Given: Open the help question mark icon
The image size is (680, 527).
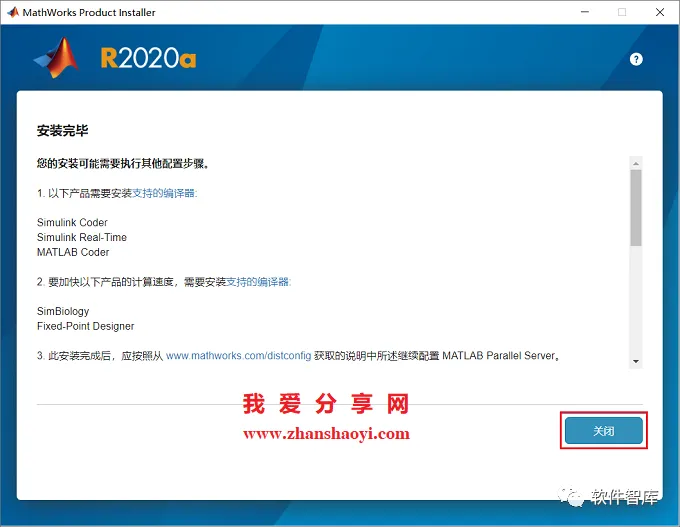Looking at the screenshot, I should (x=636, y=59).
